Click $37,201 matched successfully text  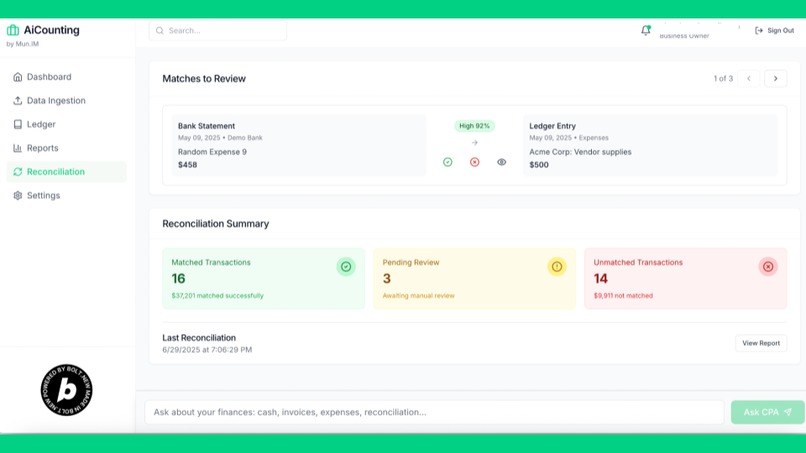click(217, 296)
